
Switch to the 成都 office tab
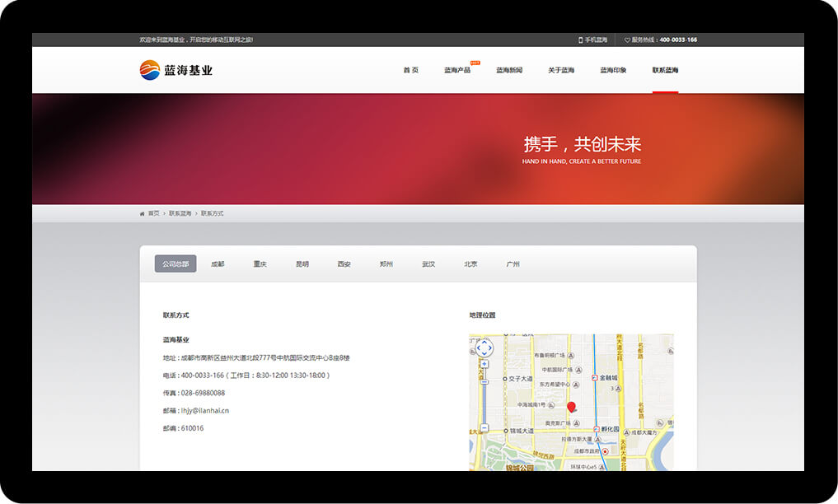[218, 264]
